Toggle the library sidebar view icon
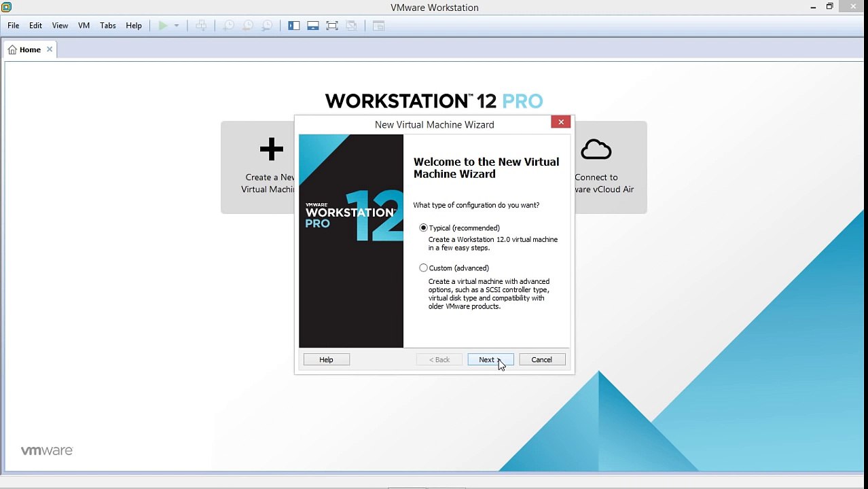 pyautogui.click(x=294, y=26)
